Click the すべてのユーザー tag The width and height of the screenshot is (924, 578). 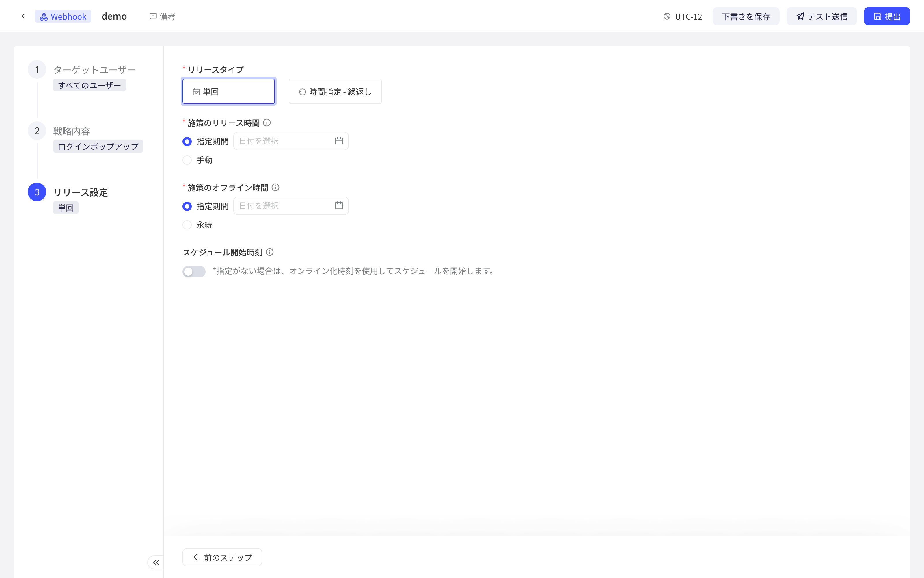coord(89,85)
